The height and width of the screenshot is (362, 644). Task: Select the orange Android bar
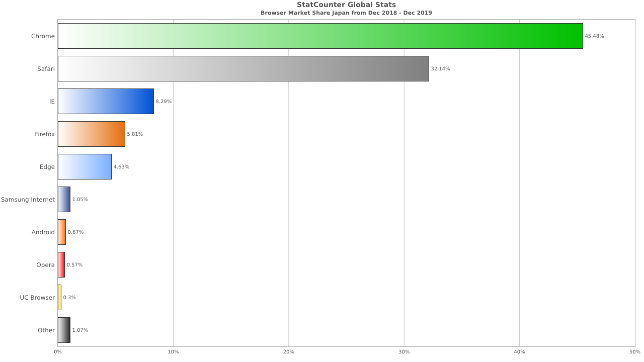[62, 232]
